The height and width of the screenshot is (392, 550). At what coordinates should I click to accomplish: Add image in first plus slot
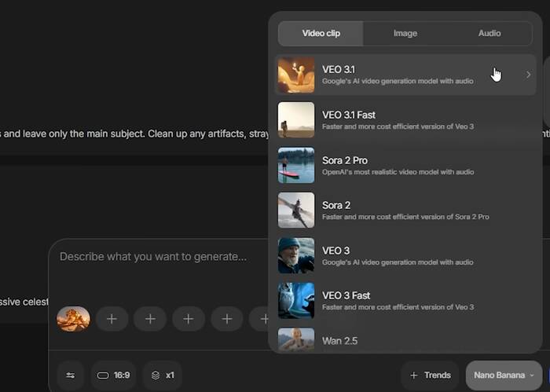[112, 319]
